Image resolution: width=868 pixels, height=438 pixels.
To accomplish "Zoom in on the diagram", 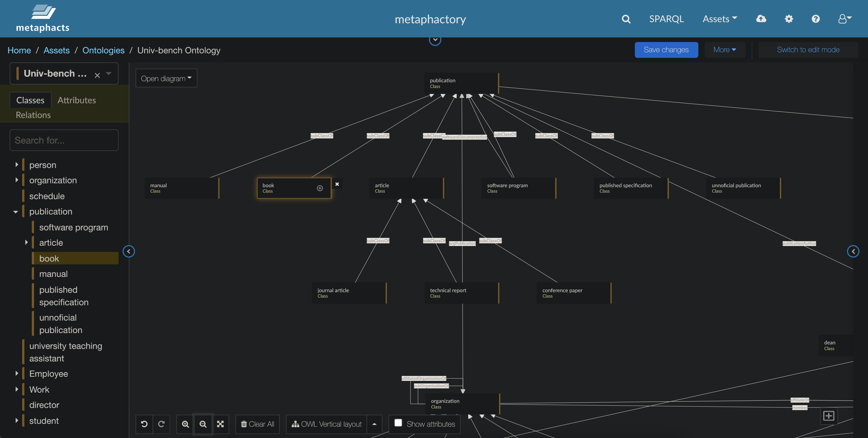I will click(x=185, y=424).
